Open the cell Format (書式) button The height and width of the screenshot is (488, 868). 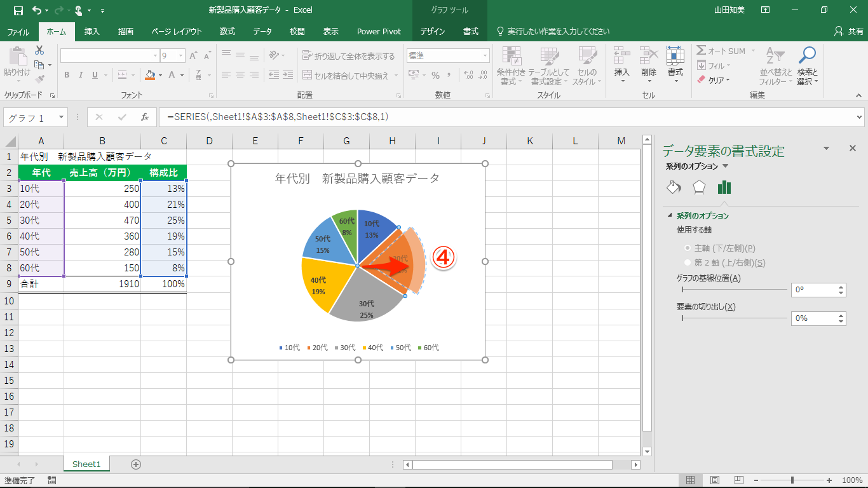tap(675, 65)
